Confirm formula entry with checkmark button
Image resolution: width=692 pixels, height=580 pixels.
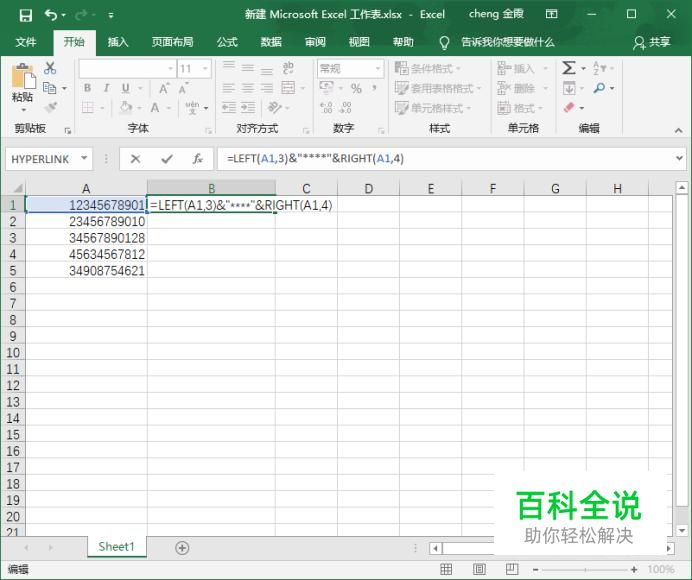click(167, 158)
